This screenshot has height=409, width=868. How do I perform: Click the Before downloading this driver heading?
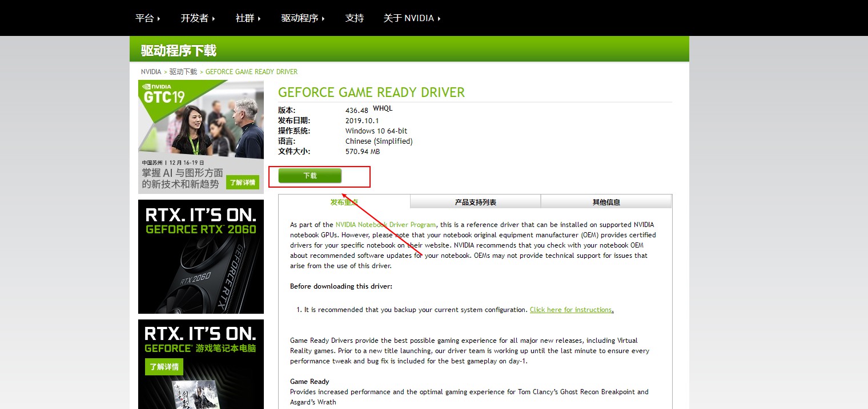point(341,286)
